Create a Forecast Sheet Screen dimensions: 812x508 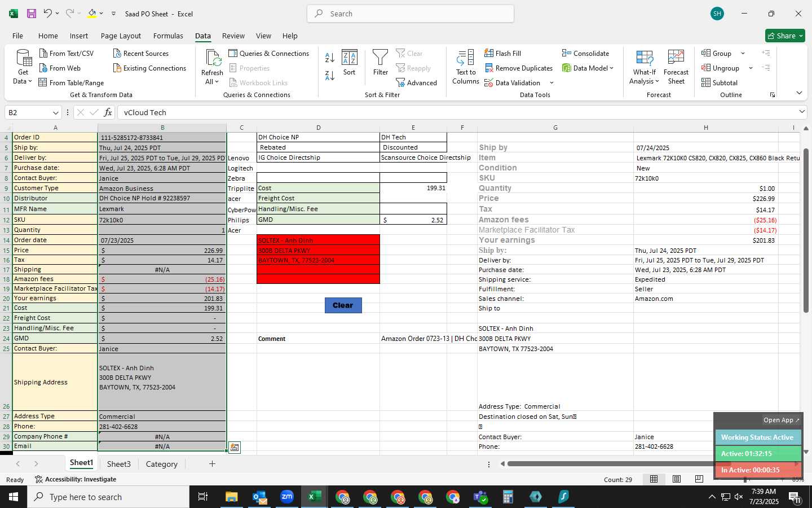click(676, 67)
